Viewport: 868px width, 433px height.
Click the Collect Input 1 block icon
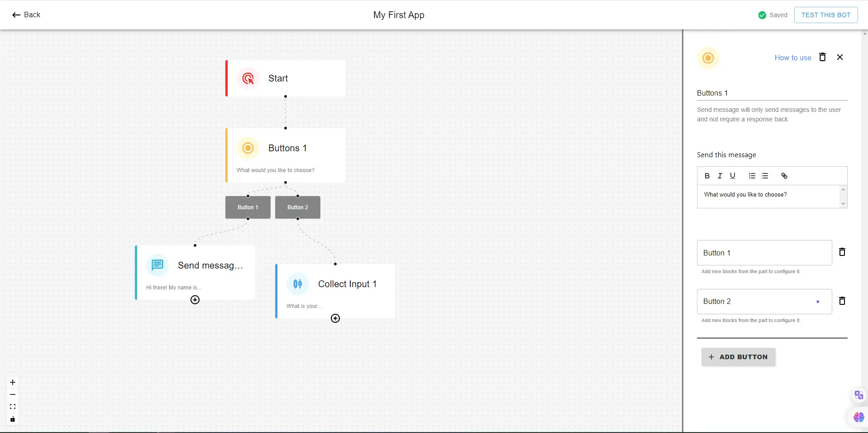coord(298,284)
